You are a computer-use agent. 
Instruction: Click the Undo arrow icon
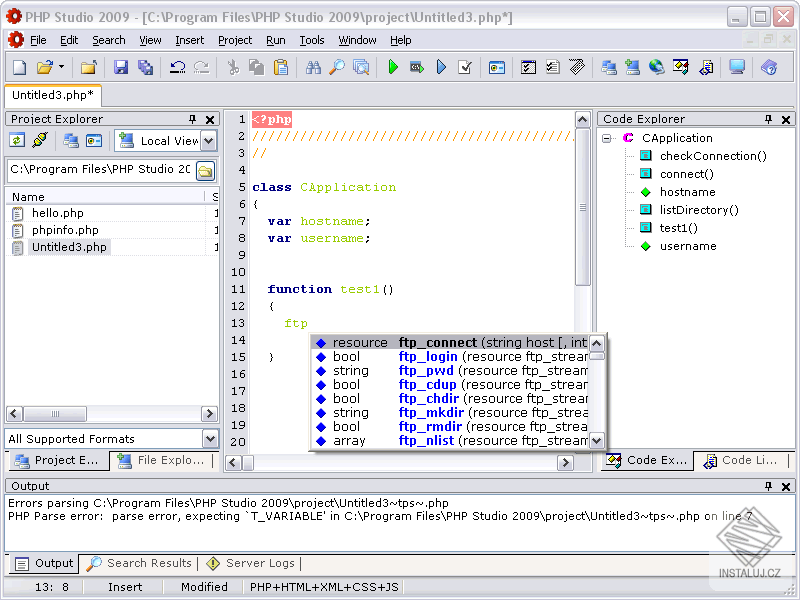178,68
